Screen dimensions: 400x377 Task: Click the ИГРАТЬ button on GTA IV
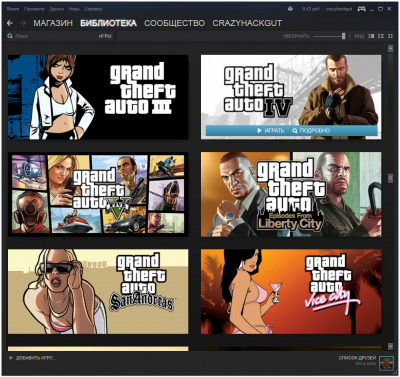point(271,131)
